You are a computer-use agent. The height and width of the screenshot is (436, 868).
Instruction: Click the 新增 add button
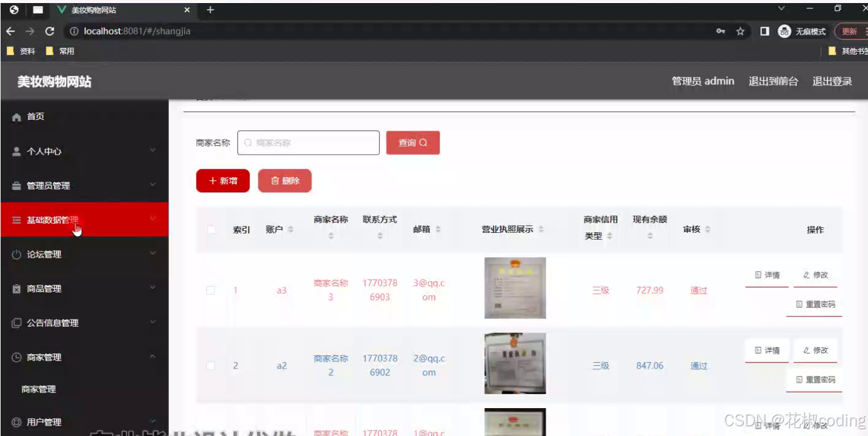[223, 181]
